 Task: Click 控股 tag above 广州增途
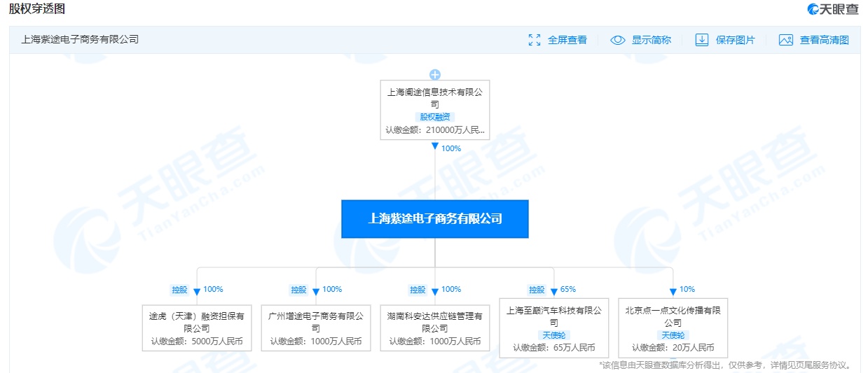[x=299, y=290]
